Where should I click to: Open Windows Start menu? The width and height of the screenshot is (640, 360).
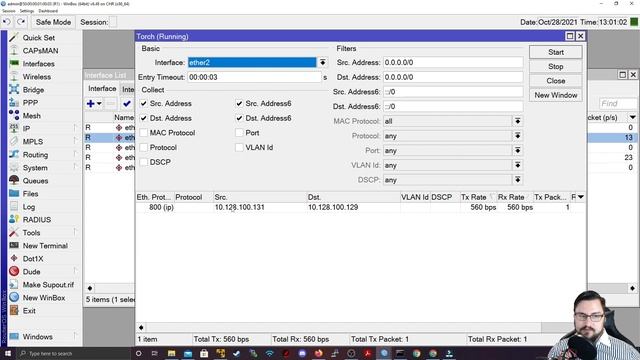click(x=7, y=353)
